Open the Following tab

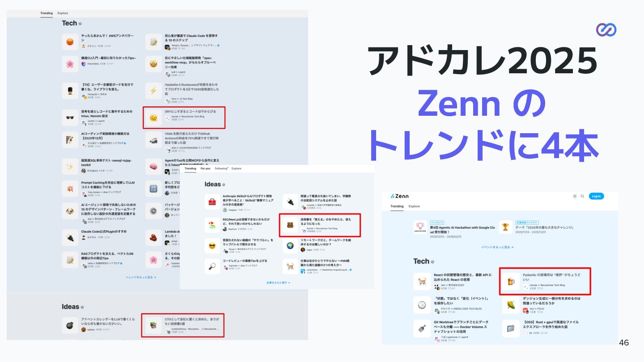coord(221,168)
